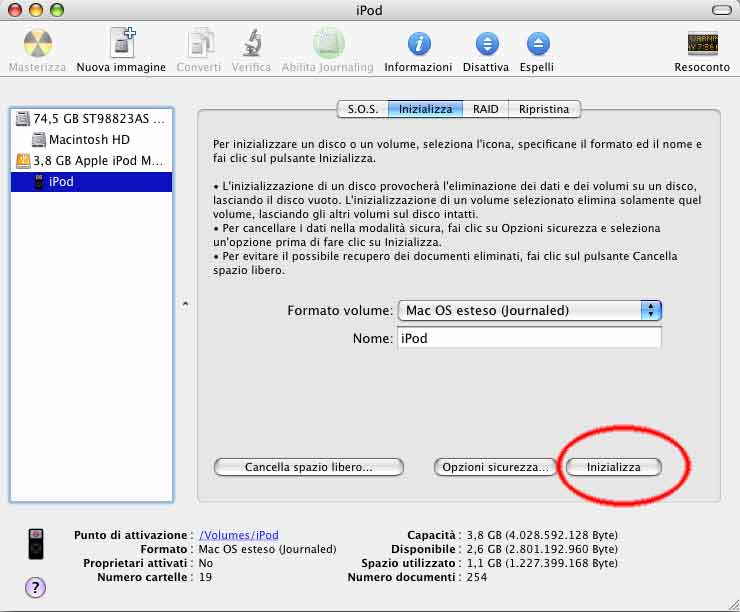Click the Proprietari attivati value No
The width and height of the screenshot is (740, 612).
click(x=206, y=563)
